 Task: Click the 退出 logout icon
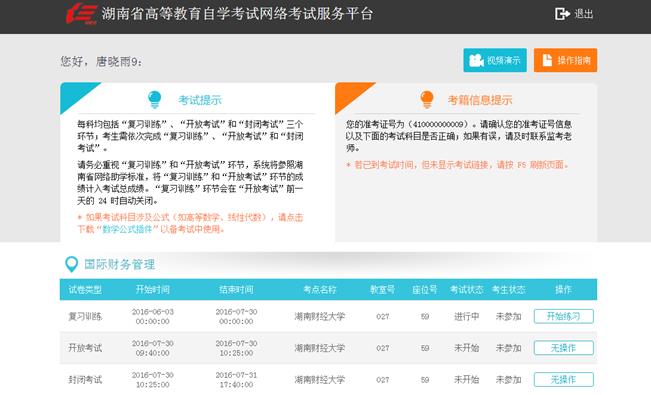click(x=562, y=14)
